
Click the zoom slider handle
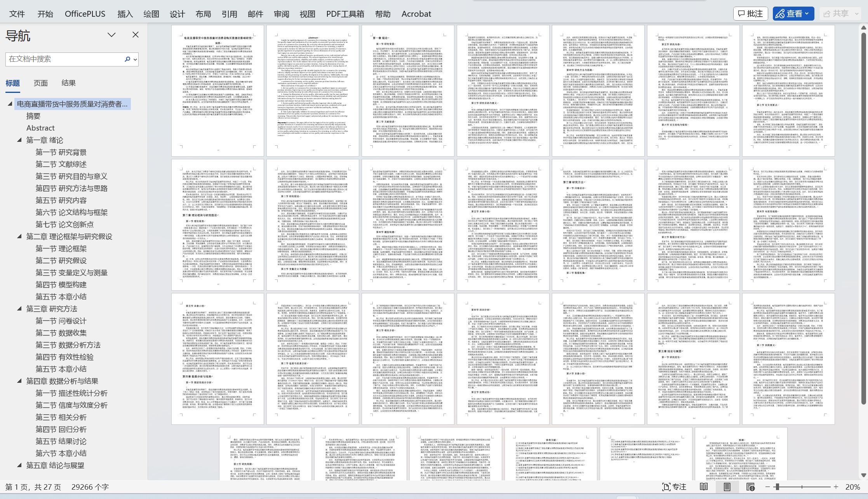pos(777,487)
